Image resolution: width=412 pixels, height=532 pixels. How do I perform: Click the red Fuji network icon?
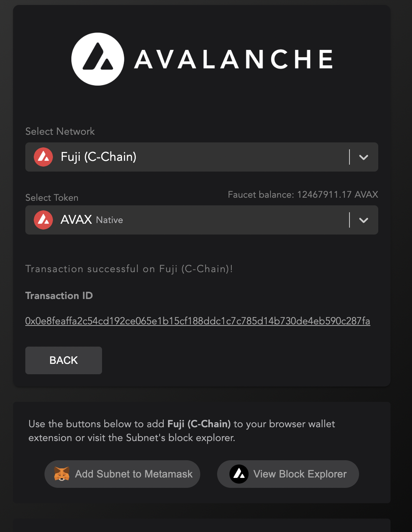(x=43, y=157)
